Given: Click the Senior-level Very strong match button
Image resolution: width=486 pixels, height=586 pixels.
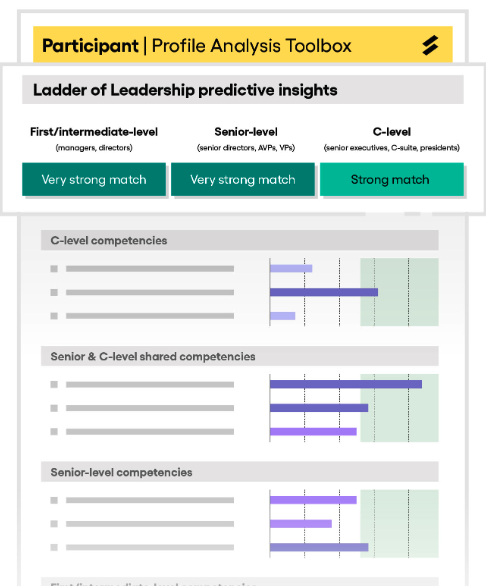Looking at the screenshot, I should [243, 179].
